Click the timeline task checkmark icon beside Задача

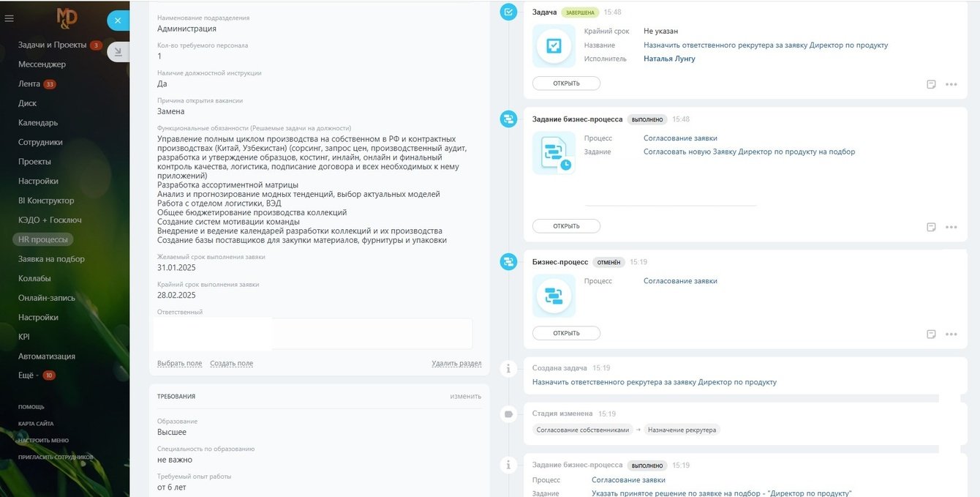click(508, 12)
